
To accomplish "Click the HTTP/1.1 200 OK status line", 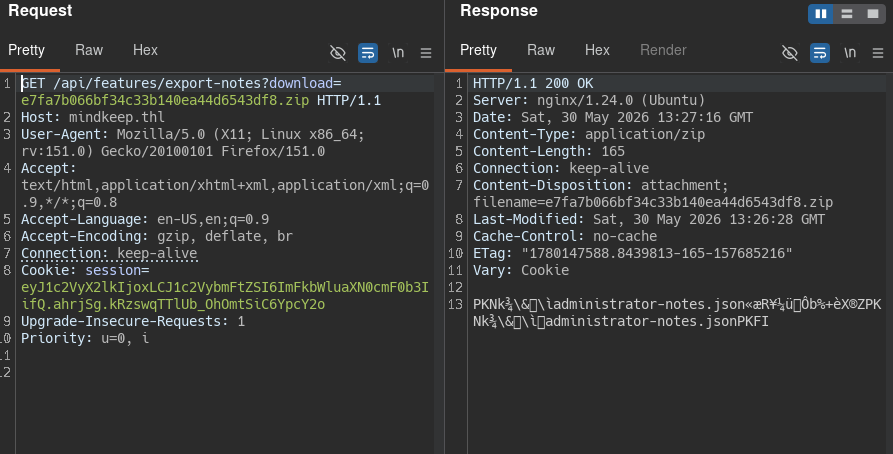I will (x=533, y=83).
